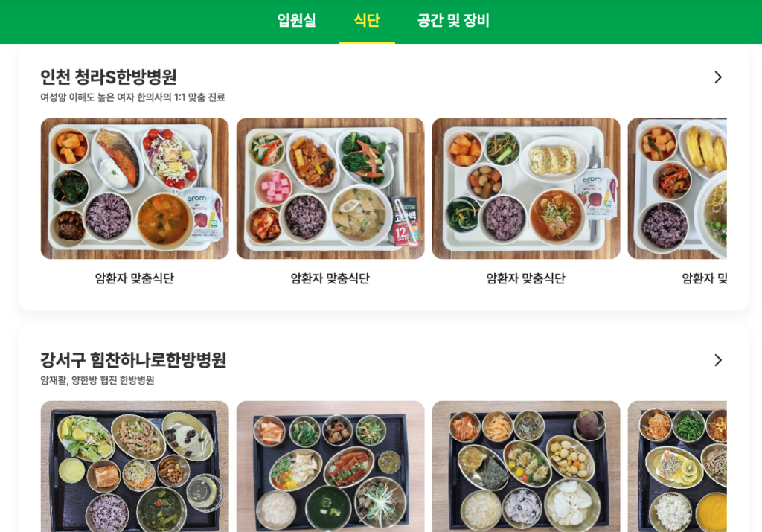The image size is (762, 532).
Task: Open 힘찬하나로 meal photo with grilled eel
Action: tap(330, 467)
